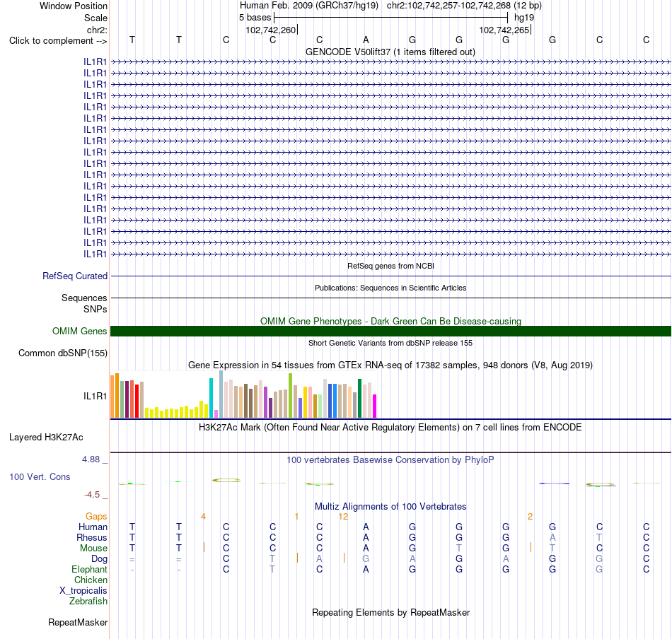The width and height of the screenshot is (672, 639).
Task: Click the gap count 12 in Gaps row
Action: [x=343, y=517]
